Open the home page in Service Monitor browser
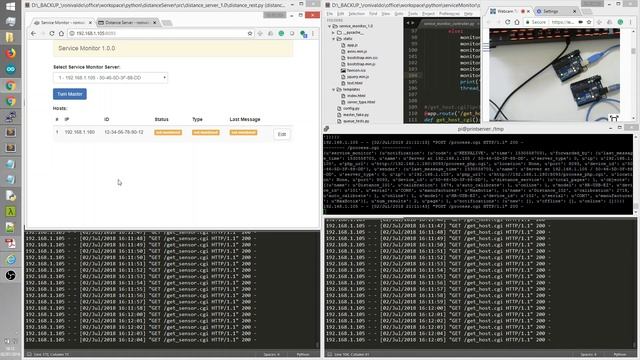The image size is (640, 360). click(x=61, y=33)
